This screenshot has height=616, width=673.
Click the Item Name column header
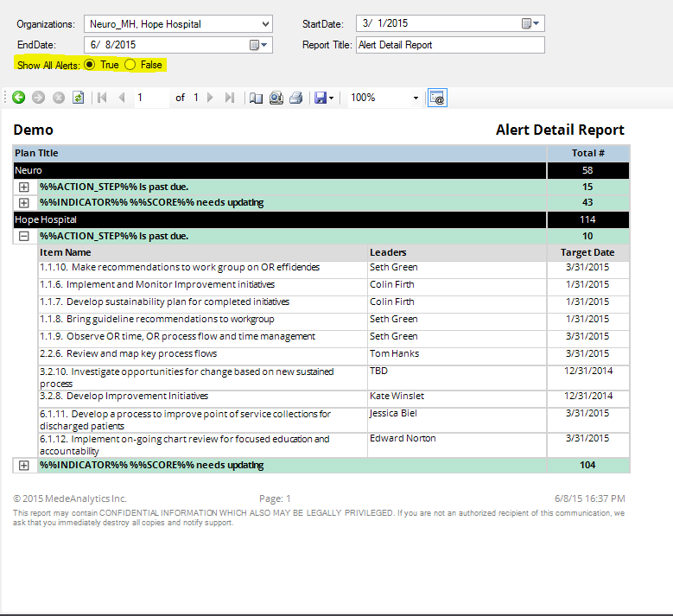coord(202,252)
